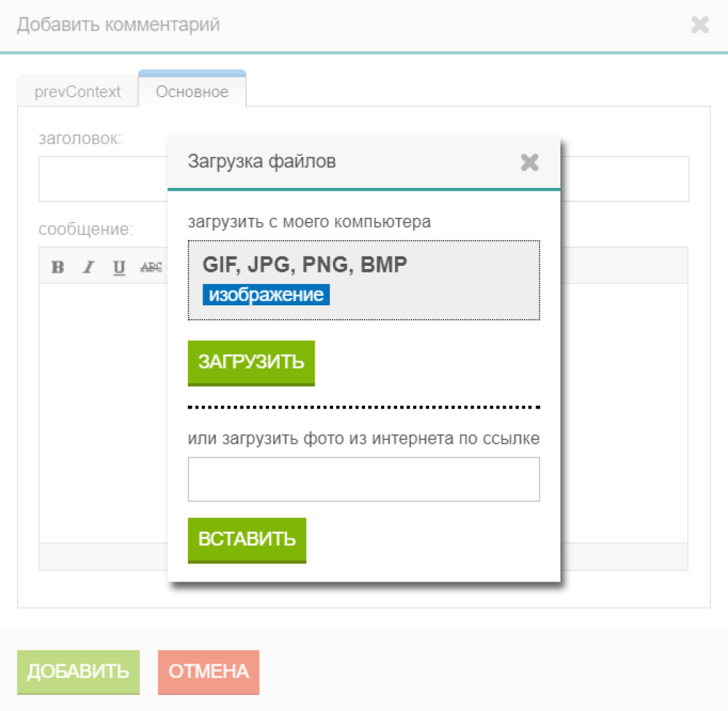Toggle bold formatting in the message editor
This screenshot has width=728, height=711.
tap(58, 267)
